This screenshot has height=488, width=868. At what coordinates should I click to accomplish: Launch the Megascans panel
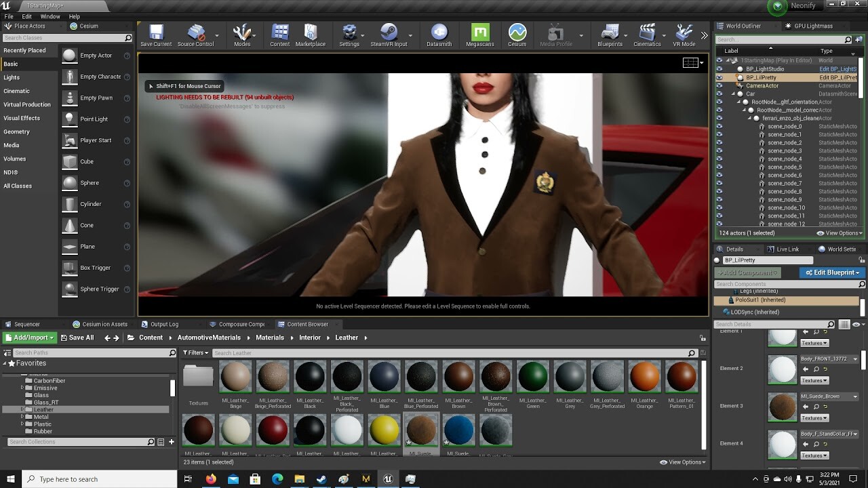tap(480, 32)
